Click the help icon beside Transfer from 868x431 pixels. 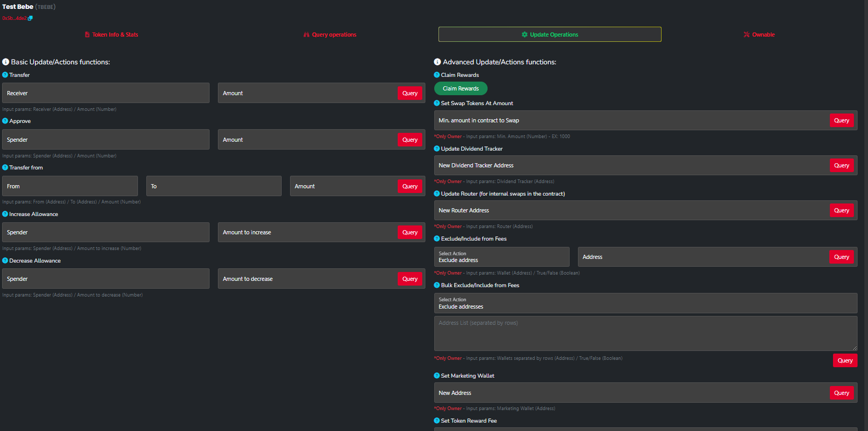(5, 167)
